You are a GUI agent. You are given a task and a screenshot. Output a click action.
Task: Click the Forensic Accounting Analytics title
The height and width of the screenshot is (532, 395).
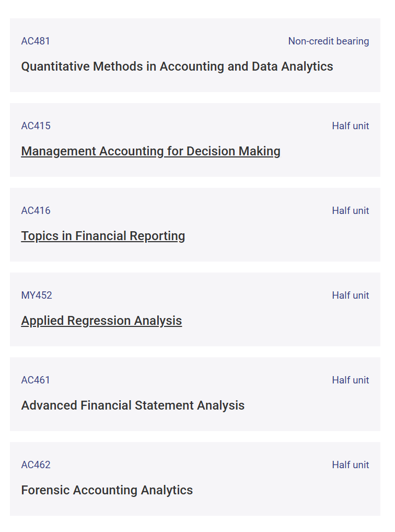(x=107, y=490)
